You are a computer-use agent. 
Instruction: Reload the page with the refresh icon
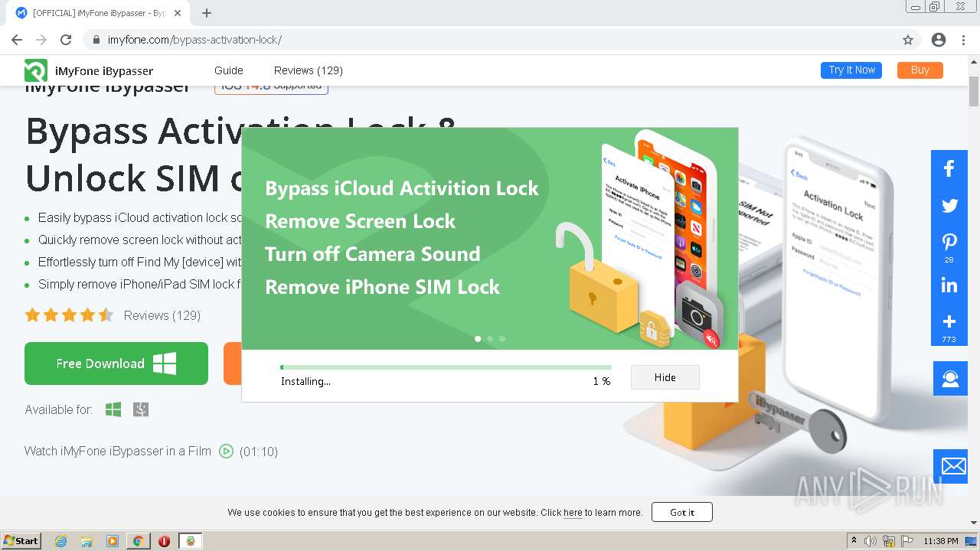pos(66,40)
